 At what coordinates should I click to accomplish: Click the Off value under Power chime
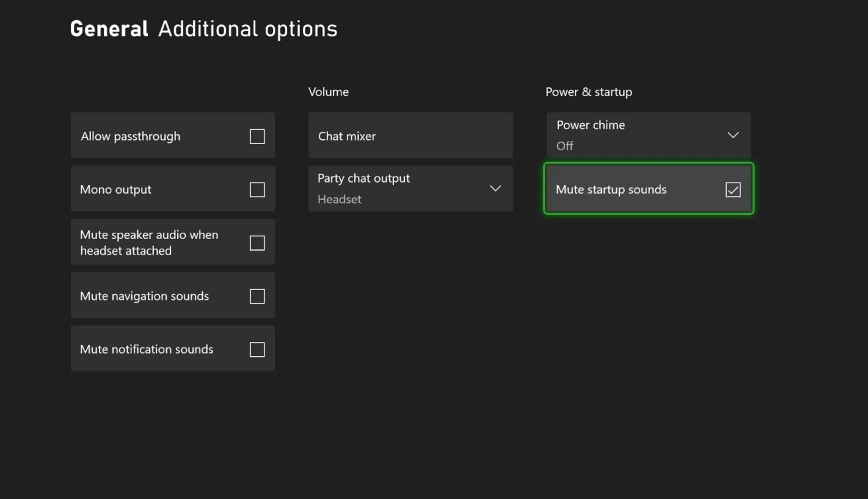(565, 146)
